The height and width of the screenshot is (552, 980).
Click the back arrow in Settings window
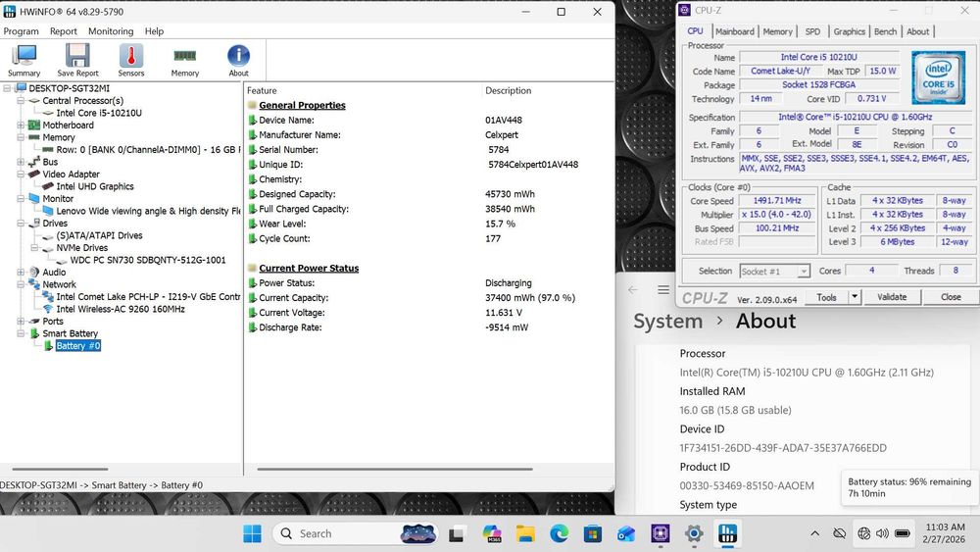point(632,290)
